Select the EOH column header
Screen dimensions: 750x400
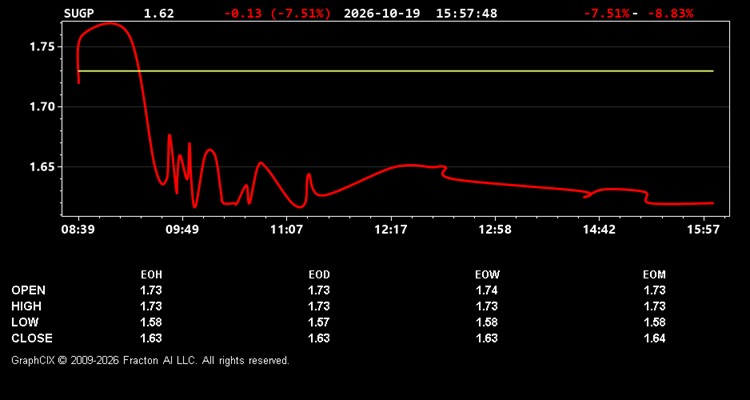click(151, 275)
